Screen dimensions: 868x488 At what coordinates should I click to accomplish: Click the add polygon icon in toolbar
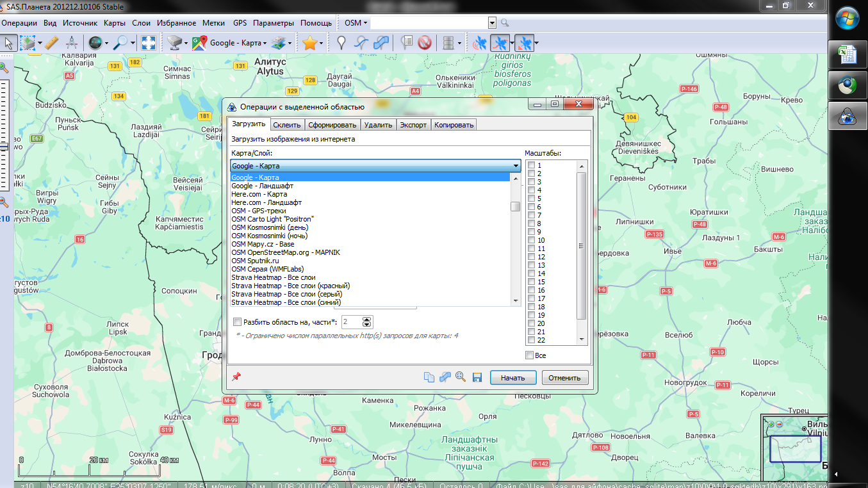(382, 43)
